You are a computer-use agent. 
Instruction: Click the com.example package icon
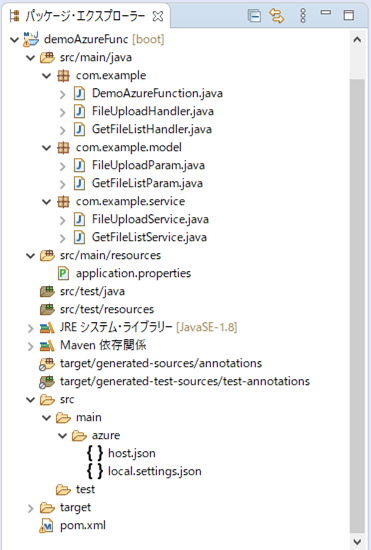pyautogui.click(x=63, y=75)
